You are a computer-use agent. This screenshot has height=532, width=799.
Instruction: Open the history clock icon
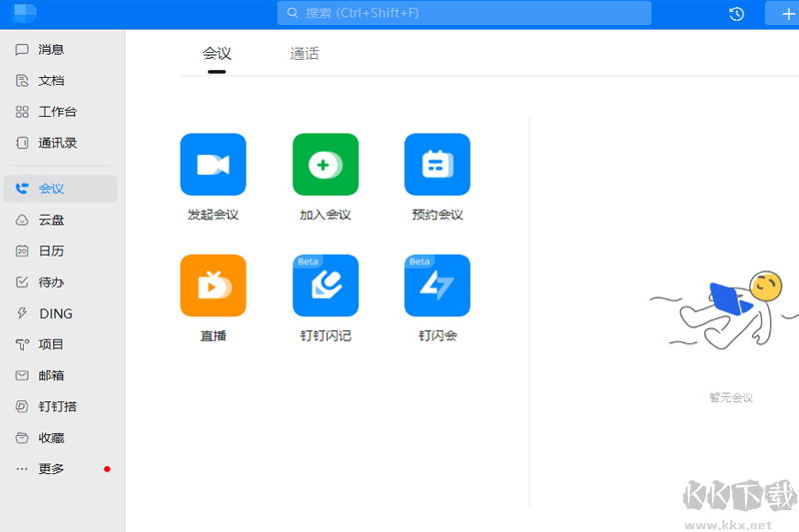pos(736,14)
